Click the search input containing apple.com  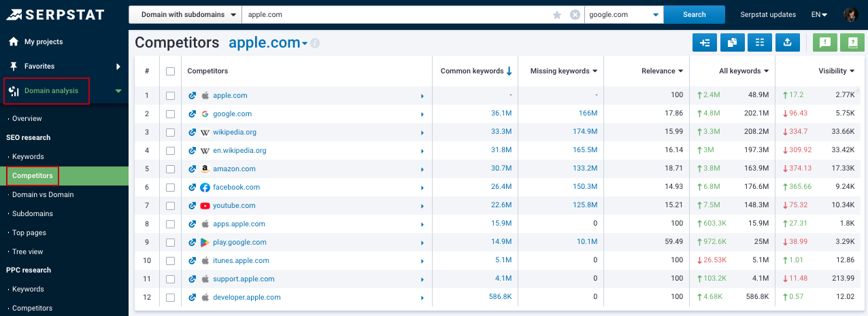(398, 14)
